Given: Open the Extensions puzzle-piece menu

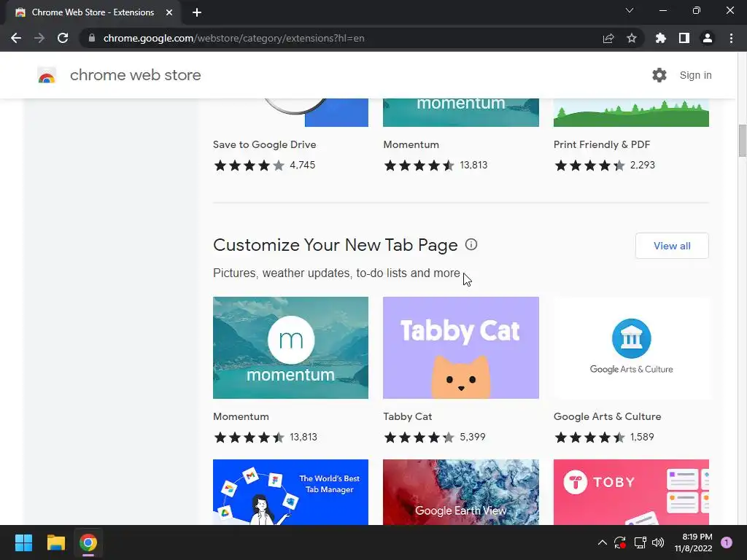Looking at the screenshot, I should (x=661, y=38).
